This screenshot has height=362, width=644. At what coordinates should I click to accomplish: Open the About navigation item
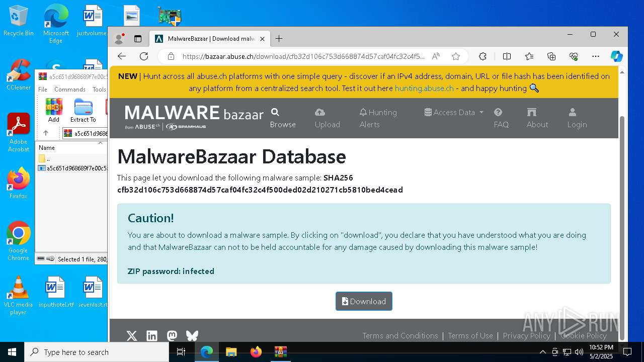tap(537, 118)
